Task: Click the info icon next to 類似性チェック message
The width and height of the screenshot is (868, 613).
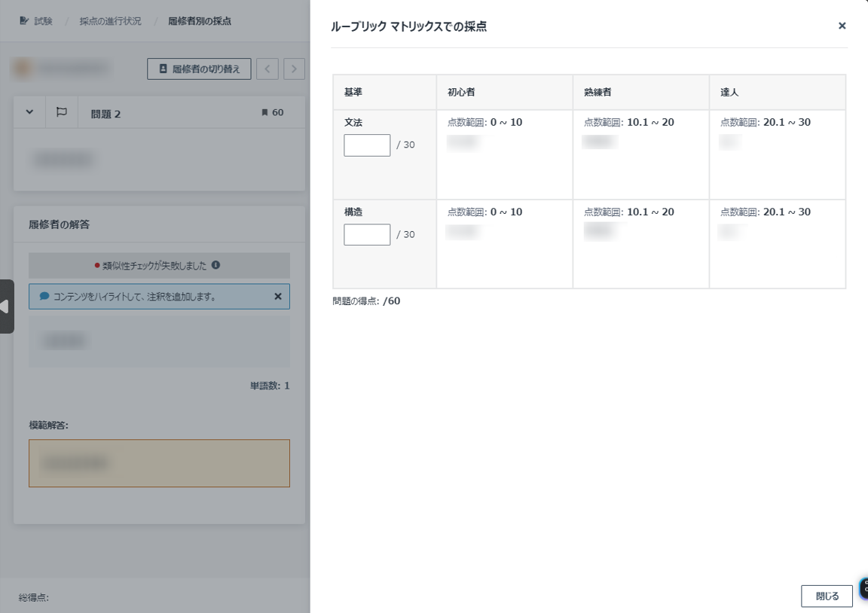Action: point(215,265)
